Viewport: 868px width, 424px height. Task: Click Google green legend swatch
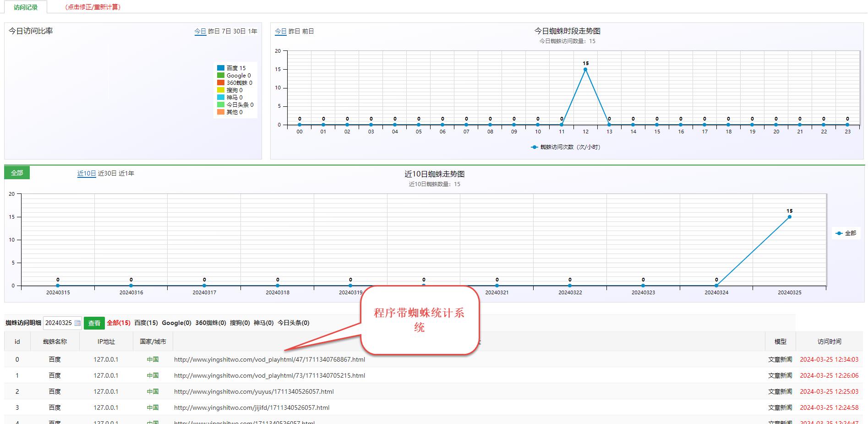coord(221,75)
